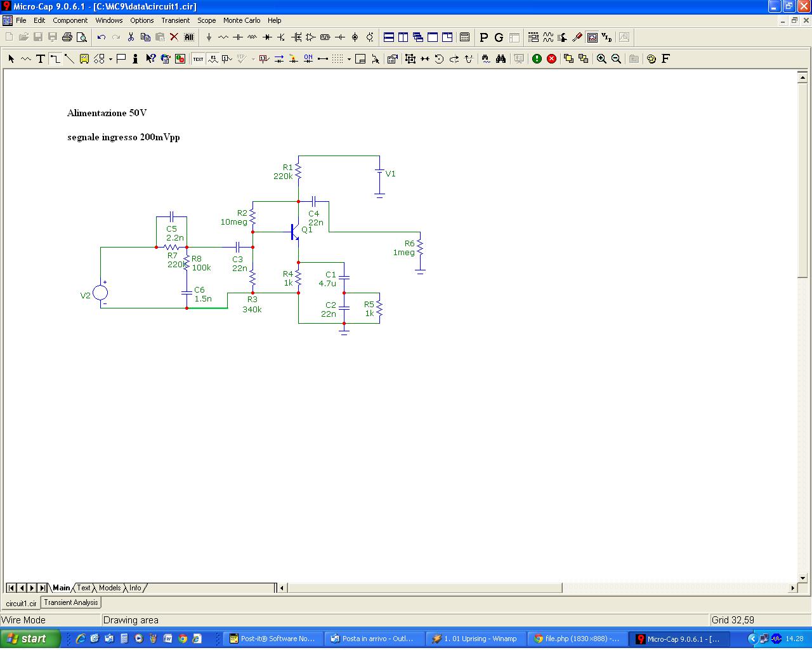This screenshot has width=812, height=650.
Task: Toggle the grid text display button
Action: [198, 59]
